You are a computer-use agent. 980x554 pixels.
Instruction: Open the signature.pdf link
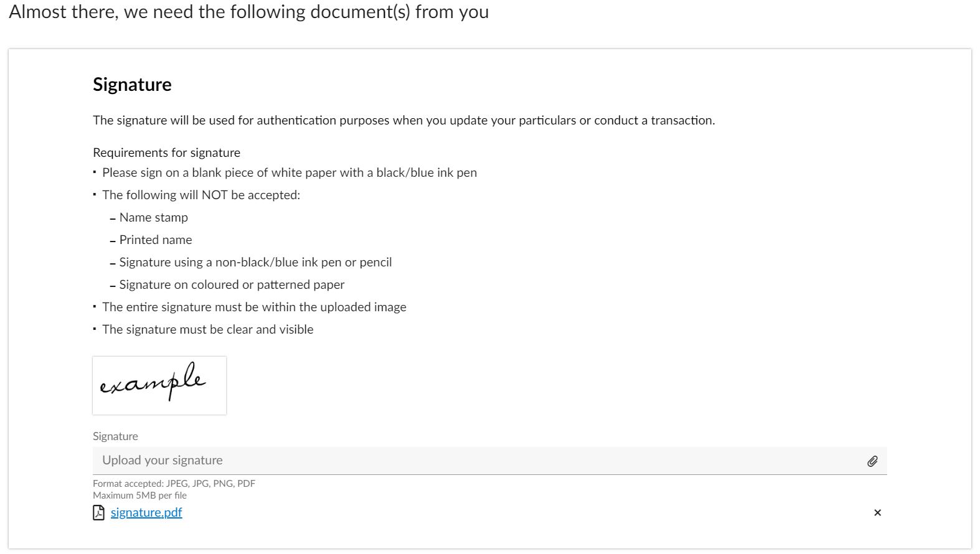tap(146, 513)
